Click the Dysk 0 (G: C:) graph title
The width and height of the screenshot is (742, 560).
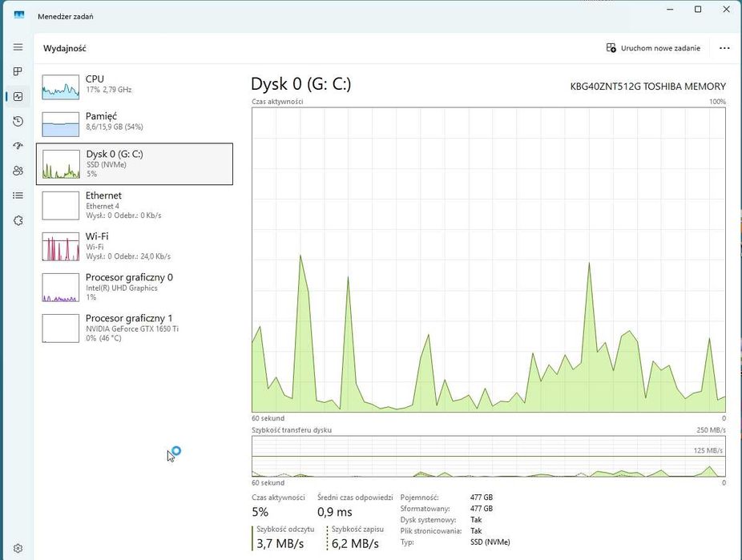pyautogui.click(x=301, y=83)
